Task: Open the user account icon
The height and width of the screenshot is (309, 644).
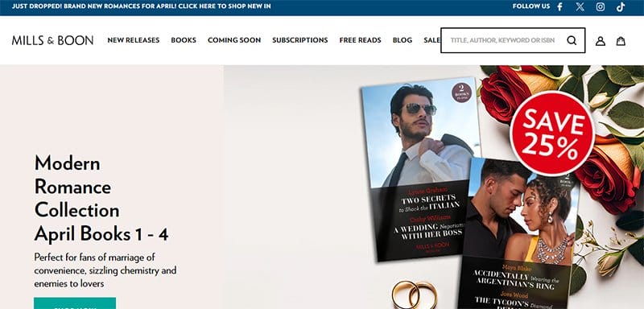Action: 601,40
